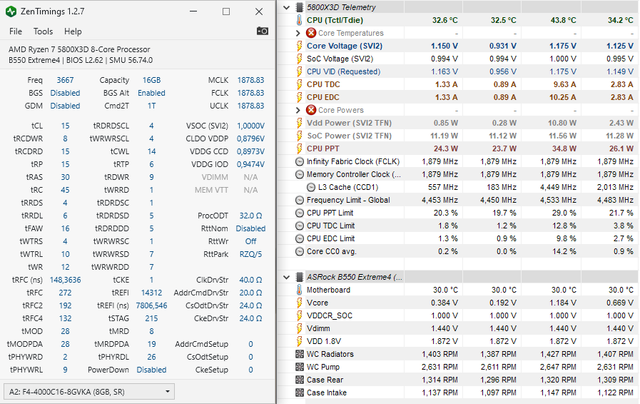
Task: Select the Freq value 3667
Action: coord(65,80)
